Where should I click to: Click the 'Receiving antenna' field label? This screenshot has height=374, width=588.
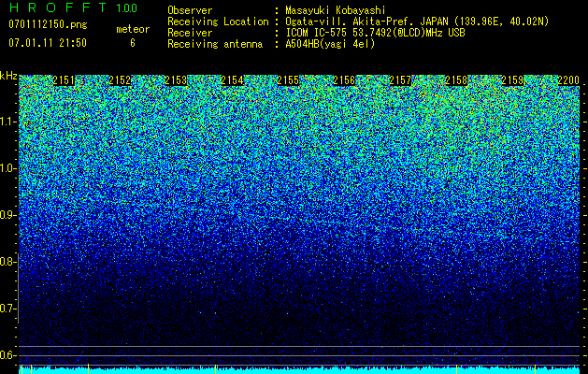(x=215, y=44)
